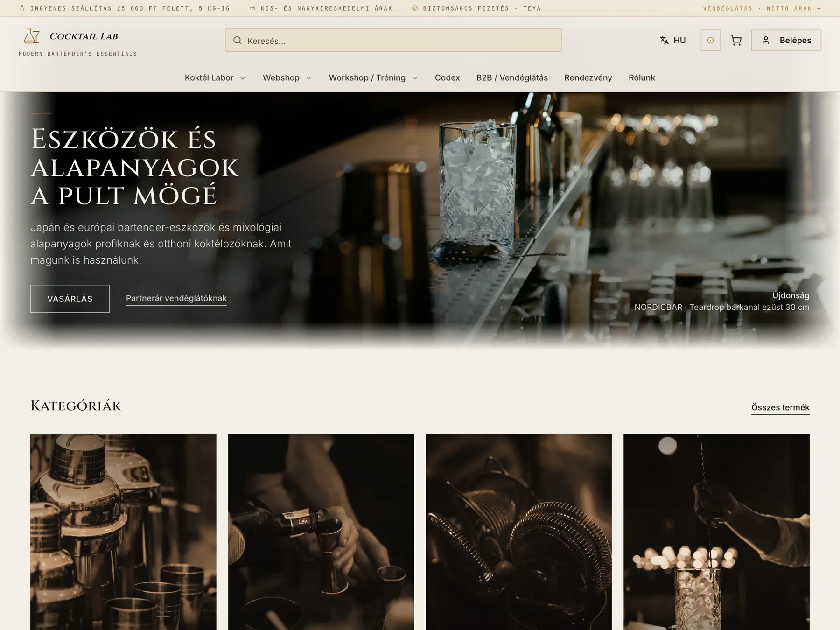Click the wholesale prices wallet icon
This screenshot has height=630, width=840.
pos(252,8)
